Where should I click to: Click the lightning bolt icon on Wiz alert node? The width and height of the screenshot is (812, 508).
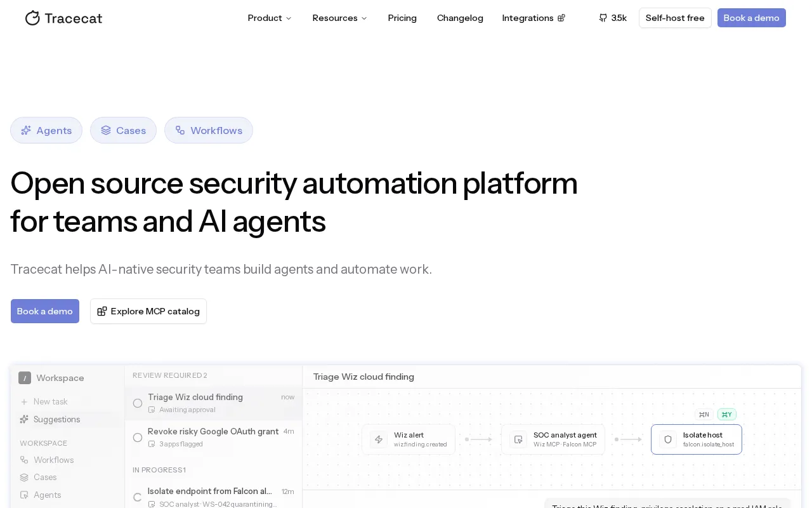379,439
